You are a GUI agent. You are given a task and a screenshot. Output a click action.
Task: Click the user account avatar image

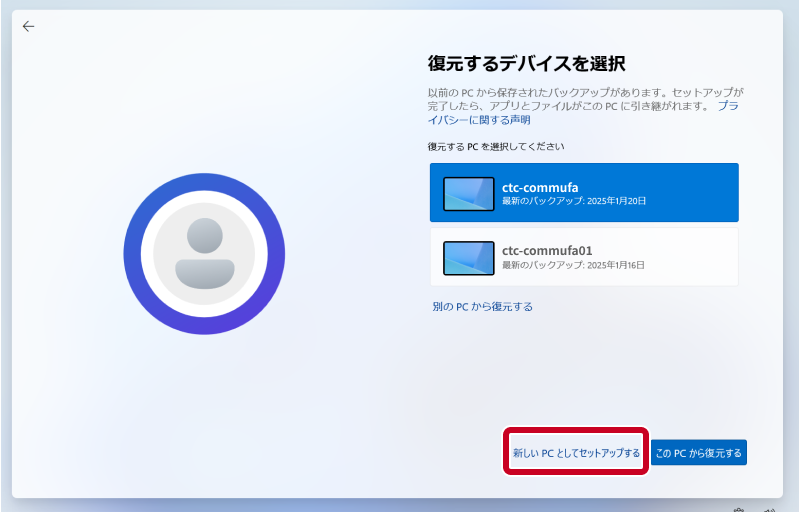click(204, 254)
